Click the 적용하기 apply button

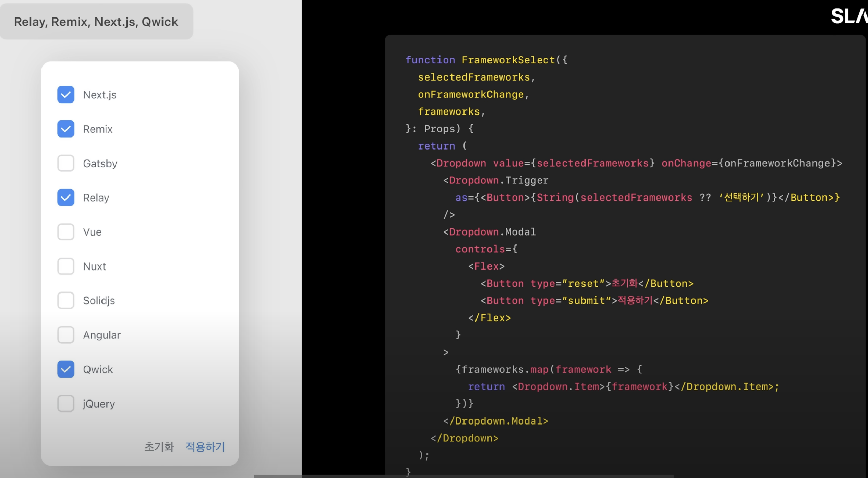pyautogui.click(x=205, y=446)
